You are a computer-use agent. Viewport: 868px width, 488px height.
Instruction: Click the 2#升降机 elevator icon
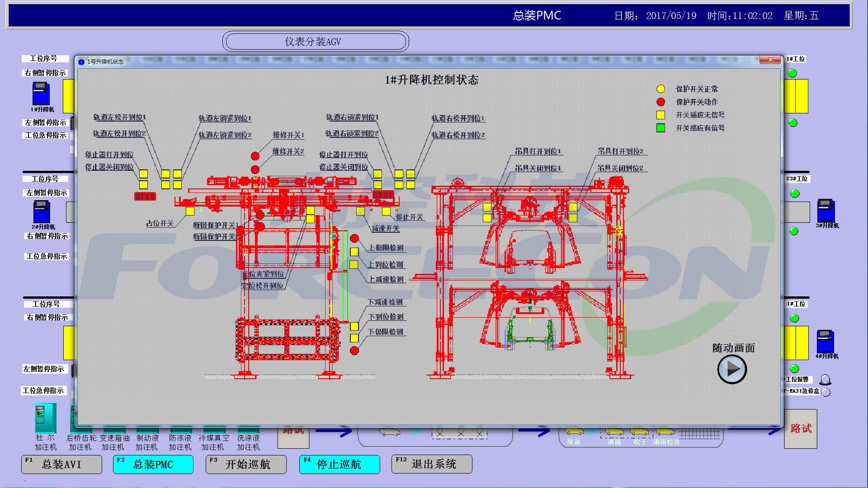pyautogui.click(x=41, y=211)
